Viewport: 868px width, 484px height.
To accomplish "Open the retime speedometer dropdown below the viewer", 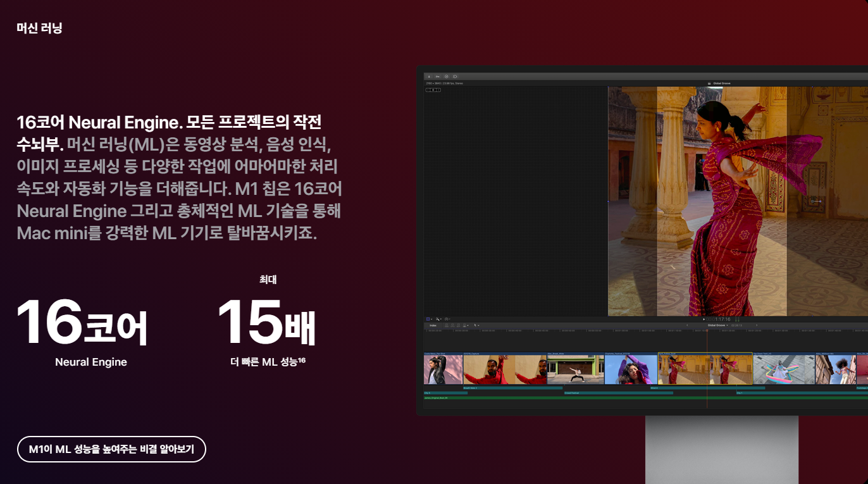I will 447,319.
